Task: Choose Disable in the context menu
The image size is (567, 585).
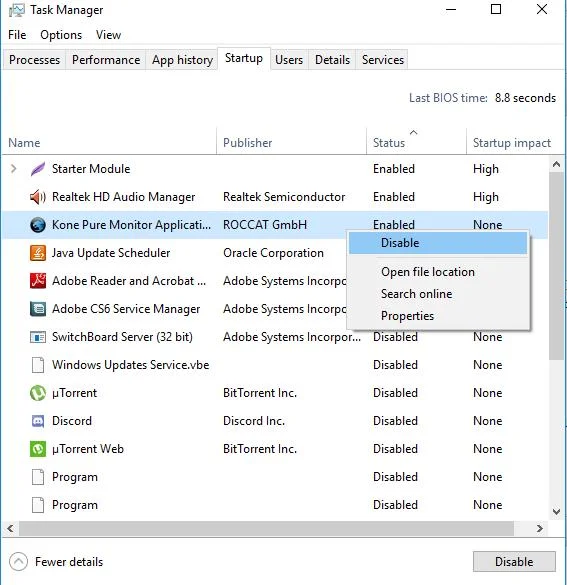Action: (438, 243)
